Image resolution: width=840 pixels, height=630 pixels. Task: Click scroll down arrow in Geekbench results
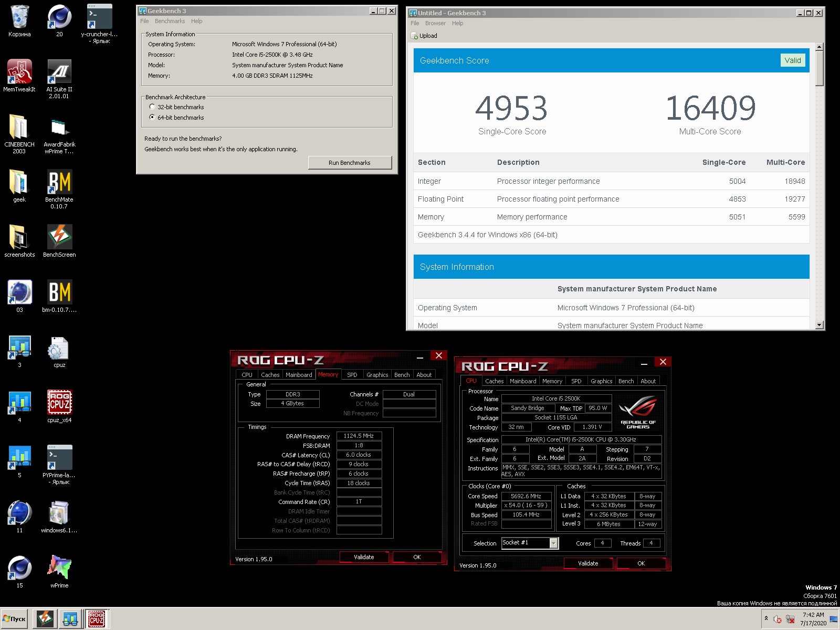coord(820,325)
